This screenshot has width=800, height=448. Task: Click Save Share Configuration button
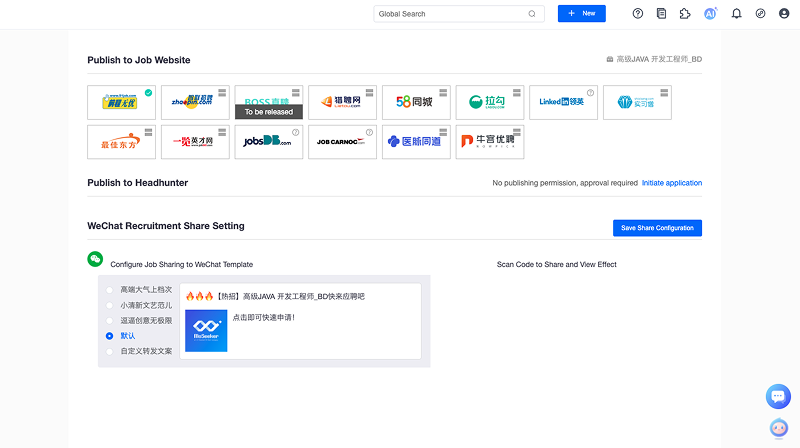click(657, 228)
